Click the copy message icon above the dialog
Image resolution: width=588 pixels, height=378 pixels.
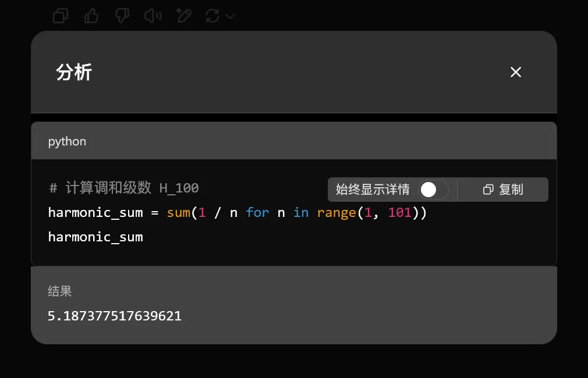click(61, 16)
